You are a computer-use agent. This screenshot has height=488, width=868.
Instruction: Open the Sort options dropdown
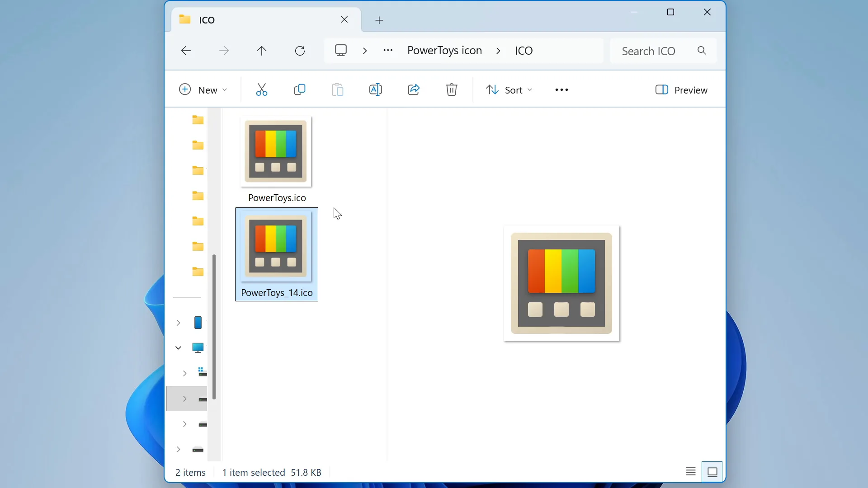tap(509, 90)
